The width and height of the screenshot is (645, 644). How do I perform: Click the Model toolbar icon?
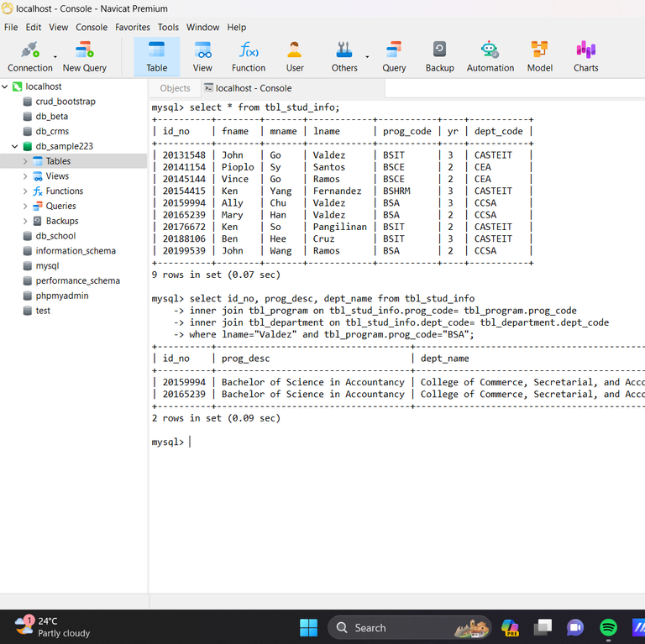[x=540, y=56]
